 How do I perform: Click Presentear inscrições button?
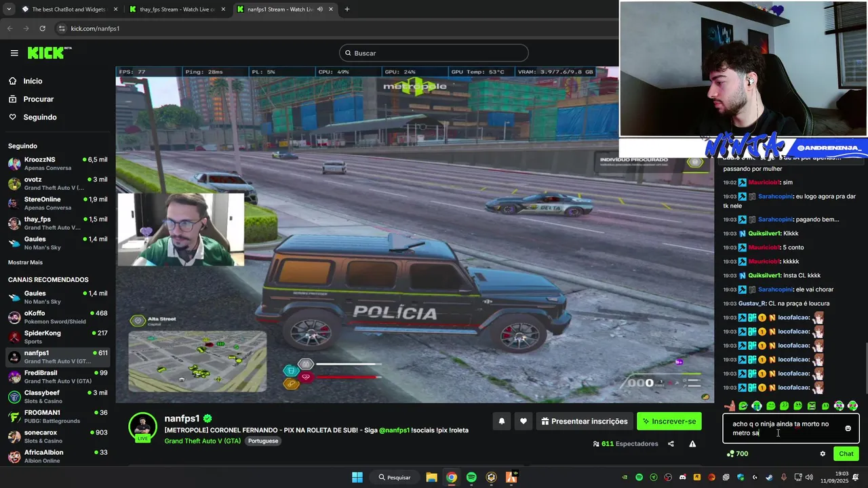tap(585, 422)
